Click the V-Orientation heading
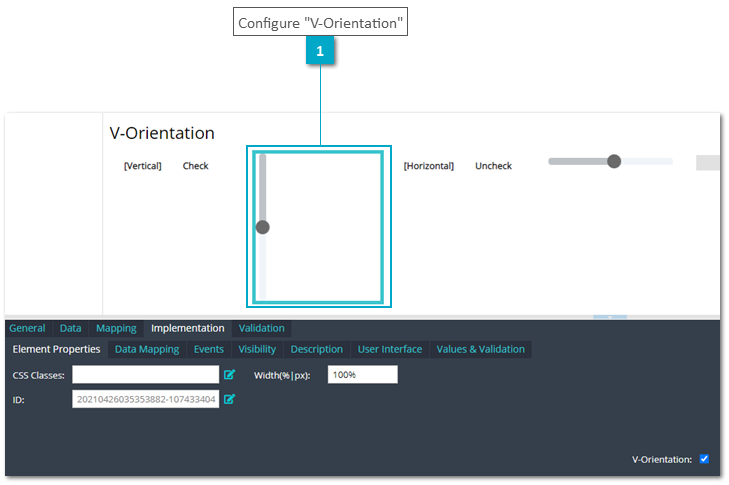The width and height of the screenshot is (729, 485). [162, 133]
